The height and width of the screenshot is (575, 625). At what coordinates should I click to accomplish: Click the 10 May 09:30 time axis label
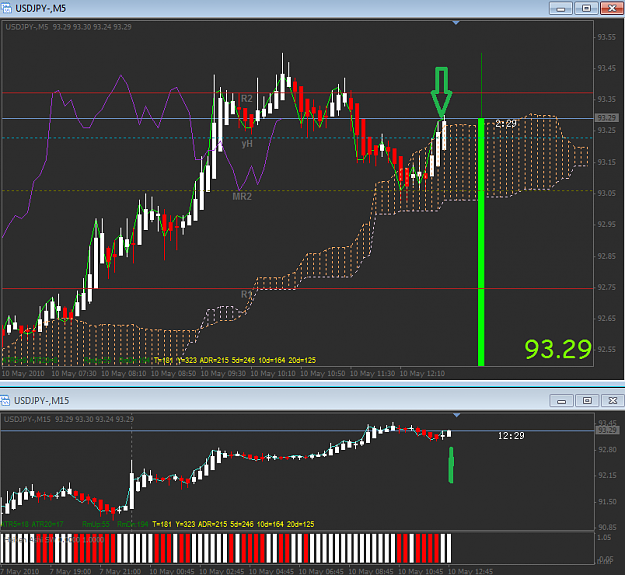(223, 374)
